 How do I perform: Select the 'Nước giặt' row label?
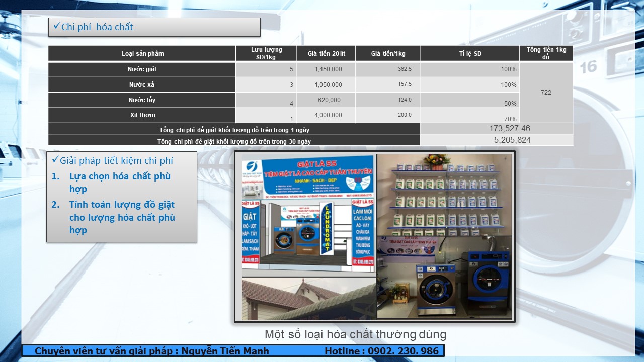142,69
